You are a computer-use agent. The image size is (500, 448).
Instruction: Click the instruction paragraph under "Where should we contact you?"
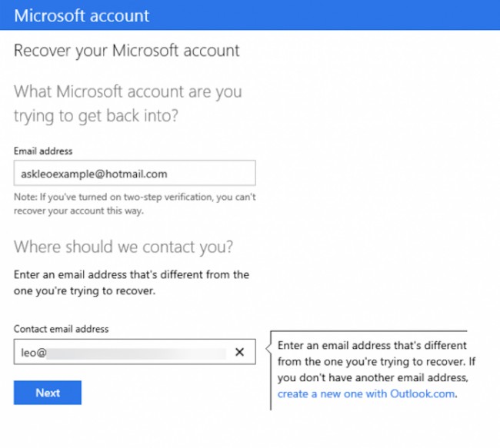tap(132, 281)
